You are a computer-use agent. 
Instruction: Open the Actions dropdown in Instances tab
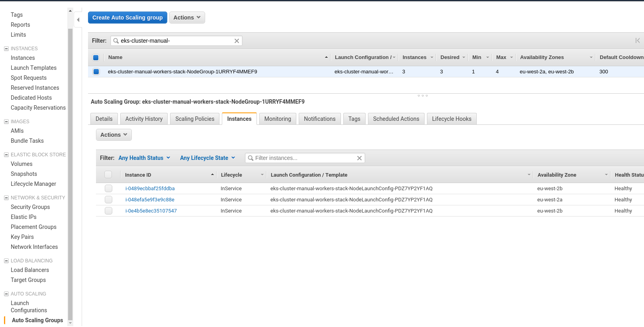[x=114, y=135]
